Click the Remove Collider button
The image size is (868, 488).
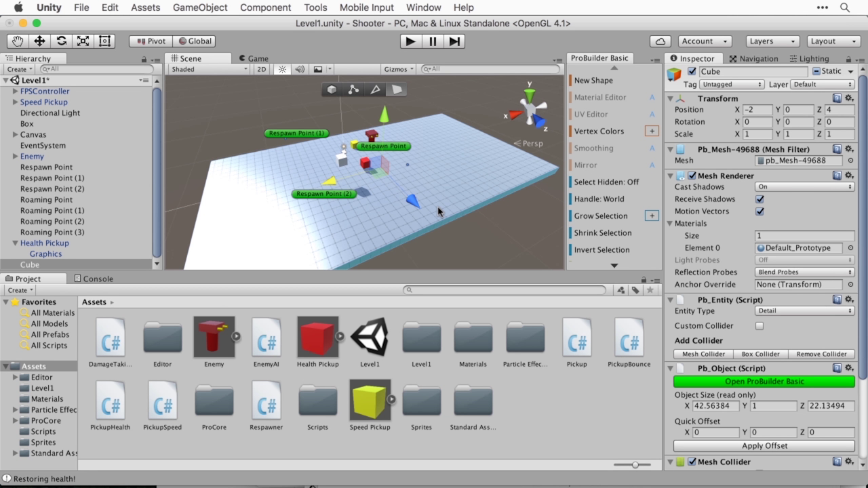pyautogui.click(x=822, y=354)
